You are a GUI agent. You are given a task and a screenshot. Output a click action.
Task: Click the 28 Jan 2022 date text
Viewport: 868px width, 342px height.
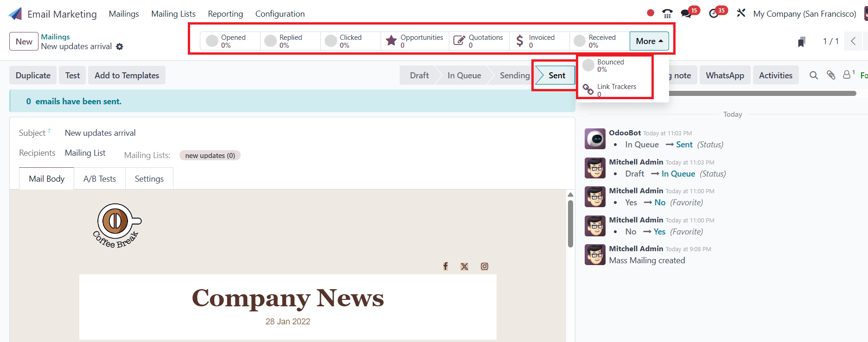point(288,322)
